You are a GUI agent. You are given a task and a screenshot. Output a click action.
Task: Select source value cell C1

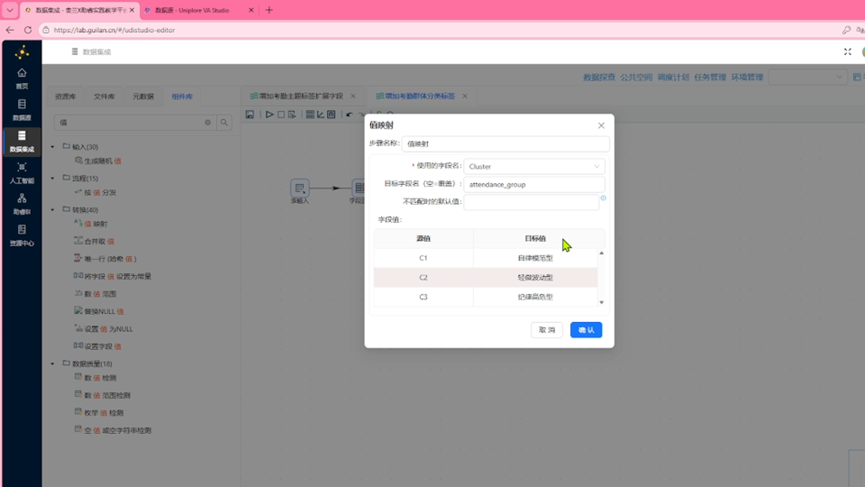423,258
